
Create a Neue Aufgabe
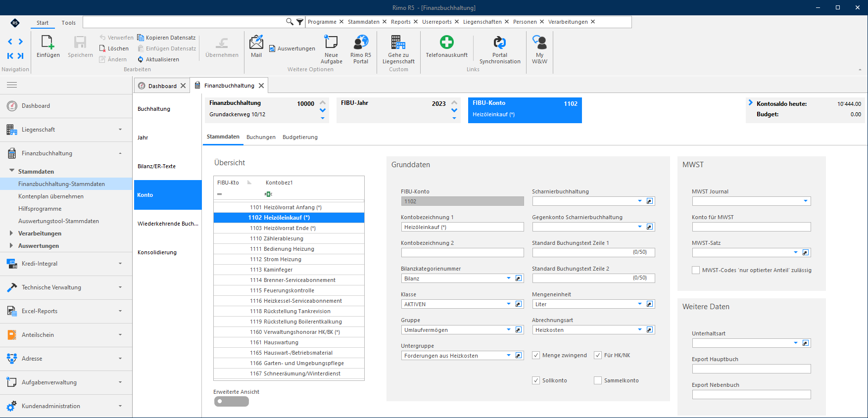tap(331, 43)
